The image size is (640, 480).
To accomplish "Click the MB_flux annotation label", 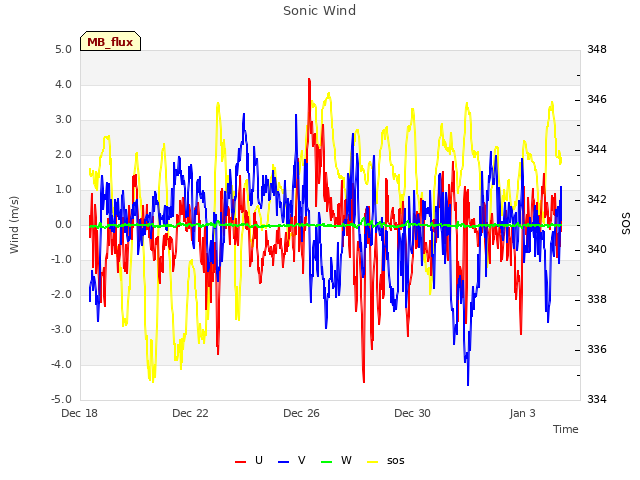I will click(x=110, y=41).
